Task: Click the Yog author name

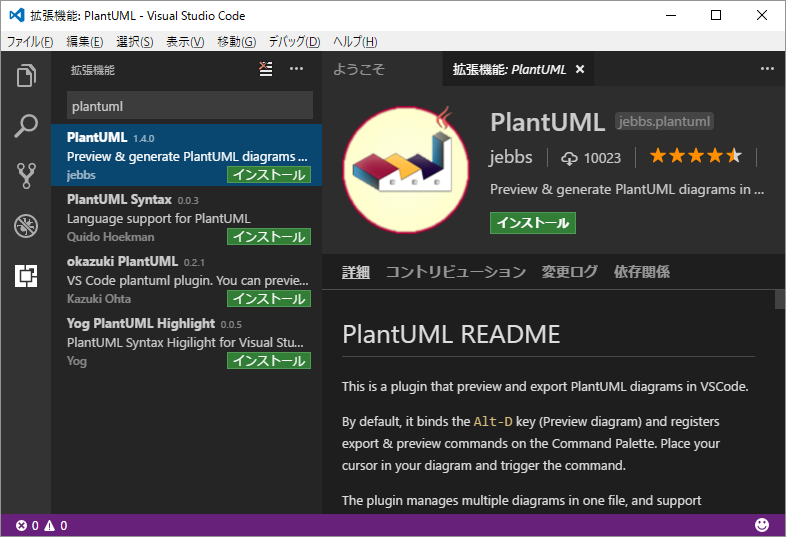Action: pyautogui.click(x=77, y=362)
